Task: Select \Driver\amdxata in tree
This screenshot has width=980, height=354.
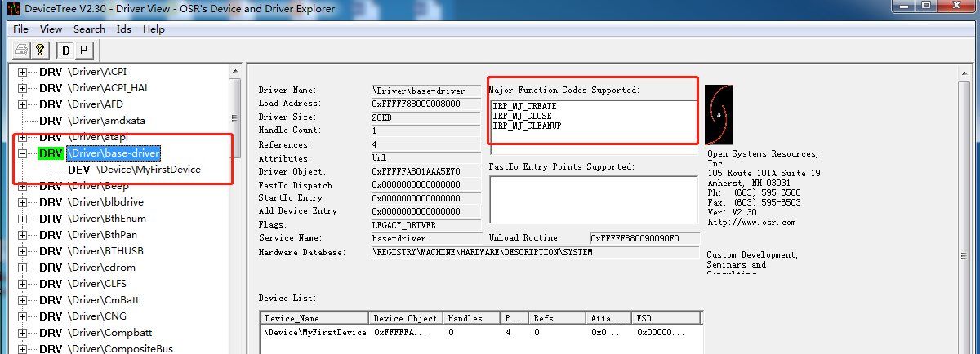Action: point(107,121)
